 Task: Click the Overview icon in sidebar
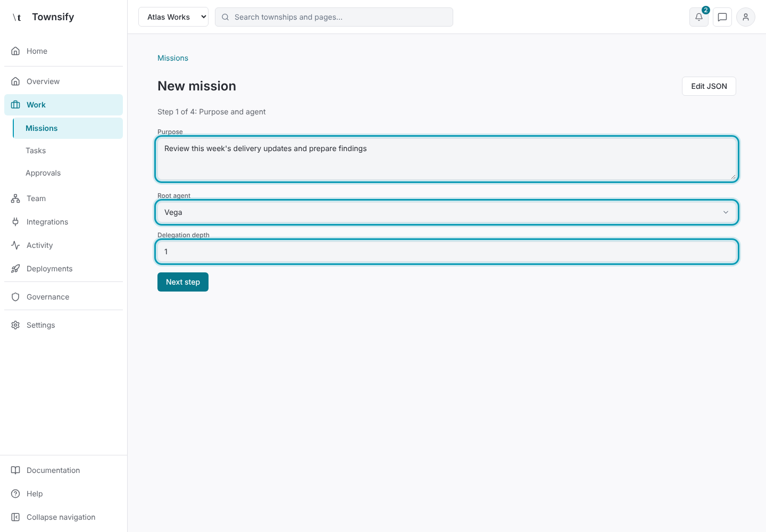point(15,81)
